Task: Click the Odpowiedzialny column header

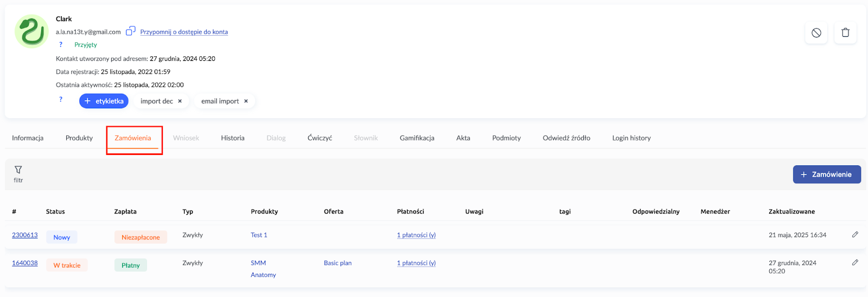Action: 656,212
